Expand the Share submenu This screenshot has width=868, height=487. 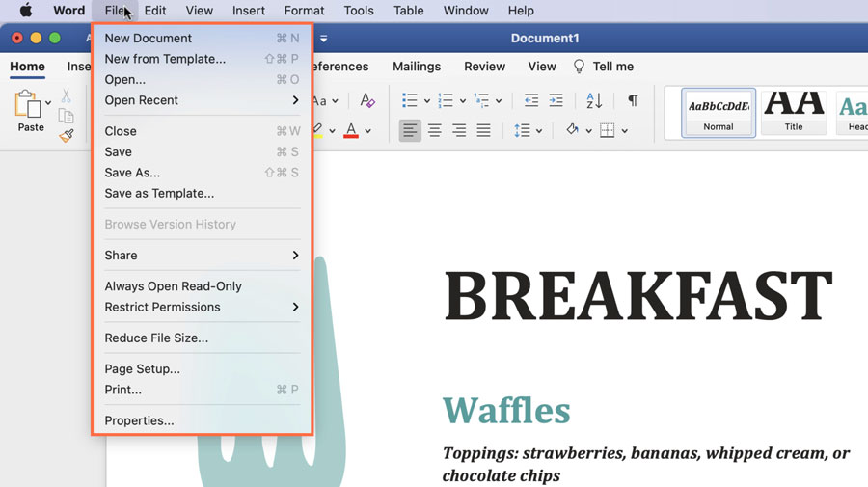pyautogui.click(x=203, y=256)
